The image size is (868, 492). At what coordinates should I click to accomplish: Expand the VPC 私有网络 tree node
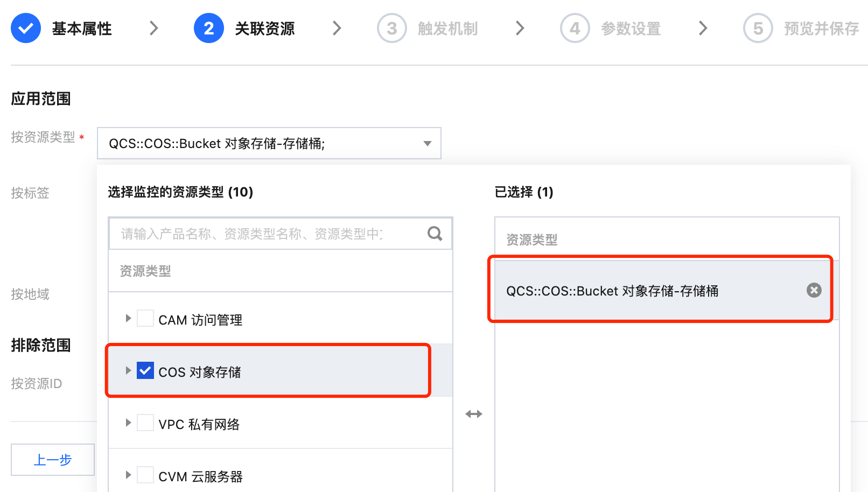click(128, 423)
